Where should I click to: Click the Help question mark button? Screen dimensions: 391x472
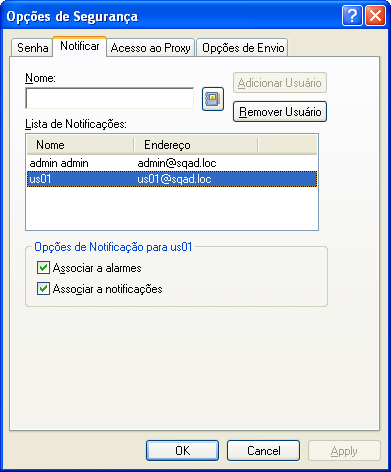coord(352,15)
